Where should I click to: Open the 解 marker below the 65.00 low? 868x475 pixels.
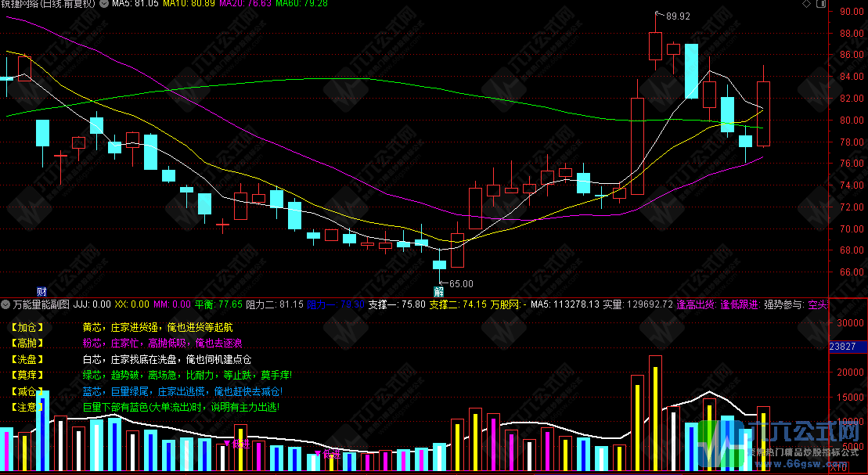click(439, 291)
